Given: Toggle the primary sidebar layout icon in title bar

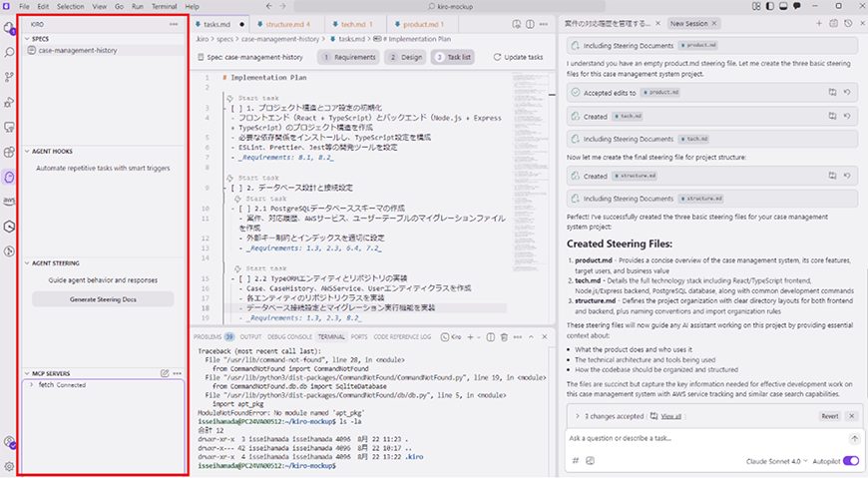Looking at the screenshot, I should point(770,6).
